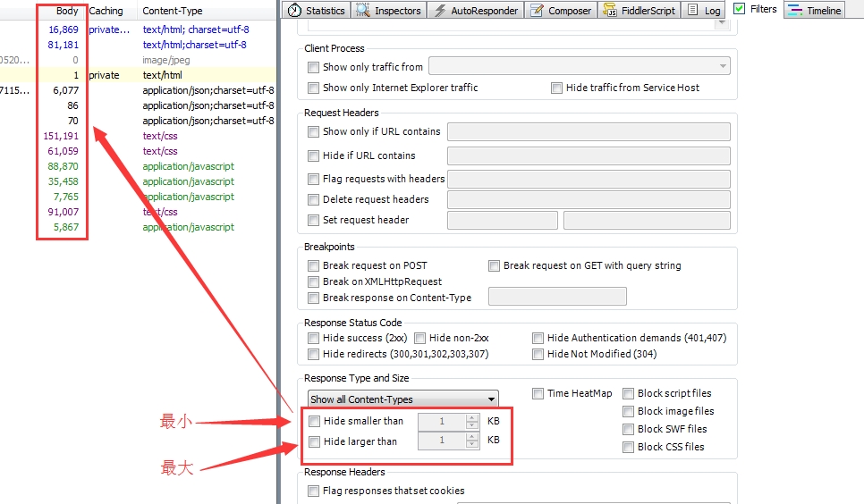Check Hide smaller than
Viewport: 864px width, 504px height.
[315, 422]
